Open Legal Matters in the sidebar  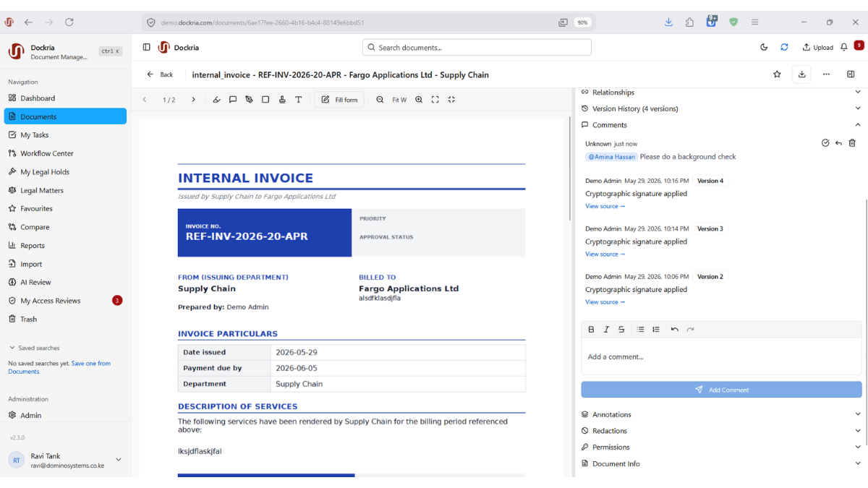point(65,190)
